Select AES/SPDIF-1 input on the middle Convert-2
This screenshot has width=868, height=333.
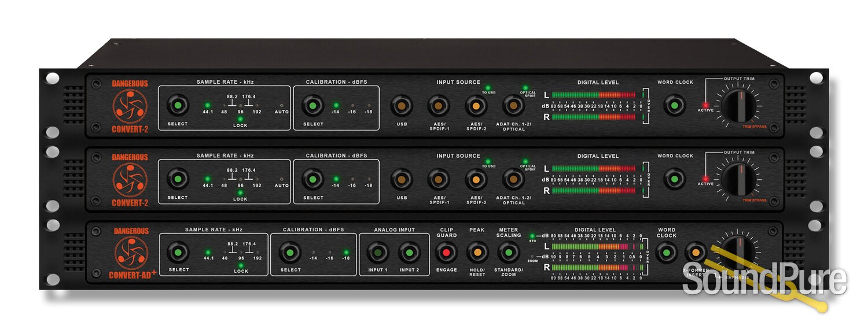438,179
